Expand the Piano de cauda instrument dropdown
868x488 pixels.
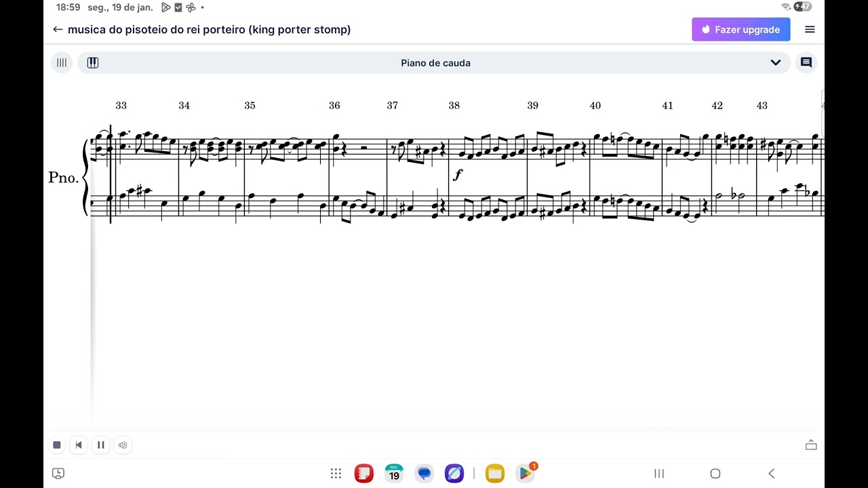pos(775,63)
